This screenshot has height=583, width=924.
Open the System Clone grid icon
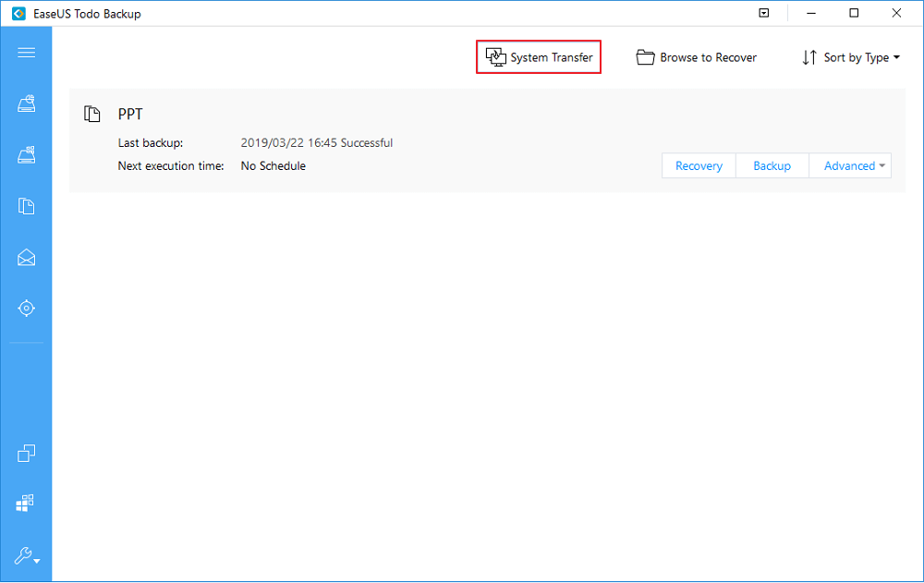(26, 503)
